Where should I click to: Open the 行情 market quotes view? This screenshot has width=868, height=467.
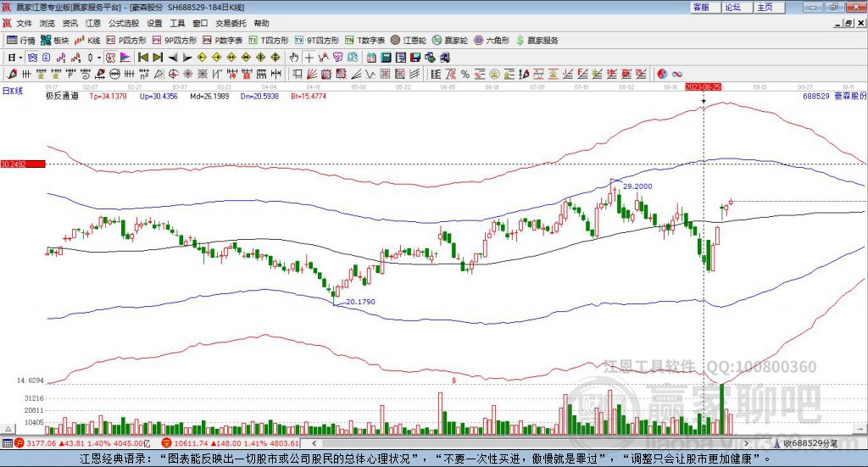point(21,41)
